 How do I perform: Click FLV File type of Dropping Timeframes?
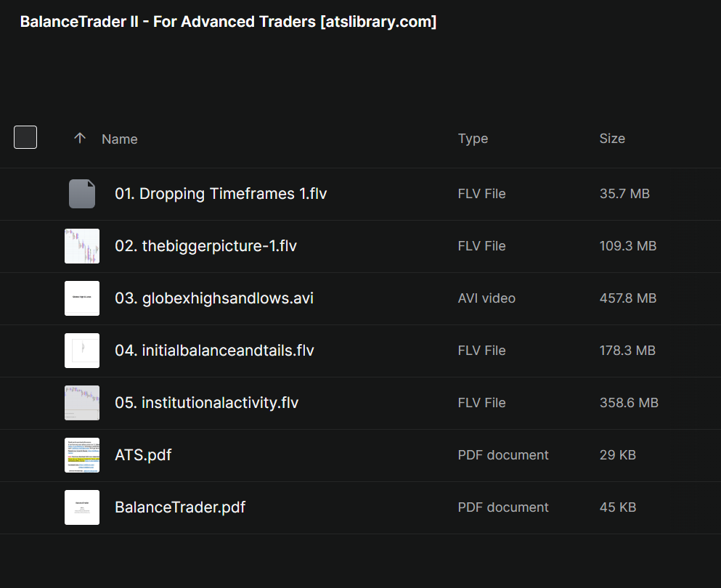tap(481, 194)
